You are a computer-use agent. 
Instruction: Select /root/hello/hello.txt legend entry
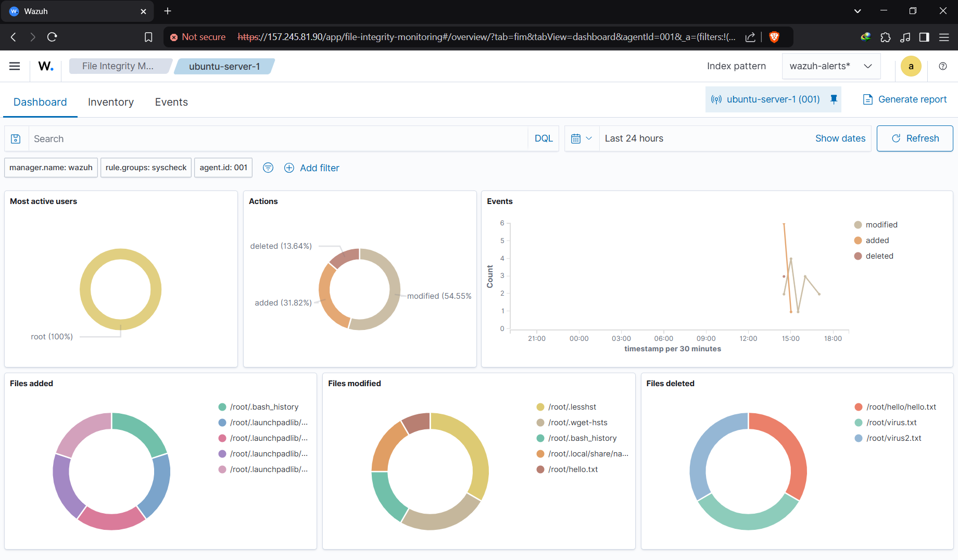point(896,407)
